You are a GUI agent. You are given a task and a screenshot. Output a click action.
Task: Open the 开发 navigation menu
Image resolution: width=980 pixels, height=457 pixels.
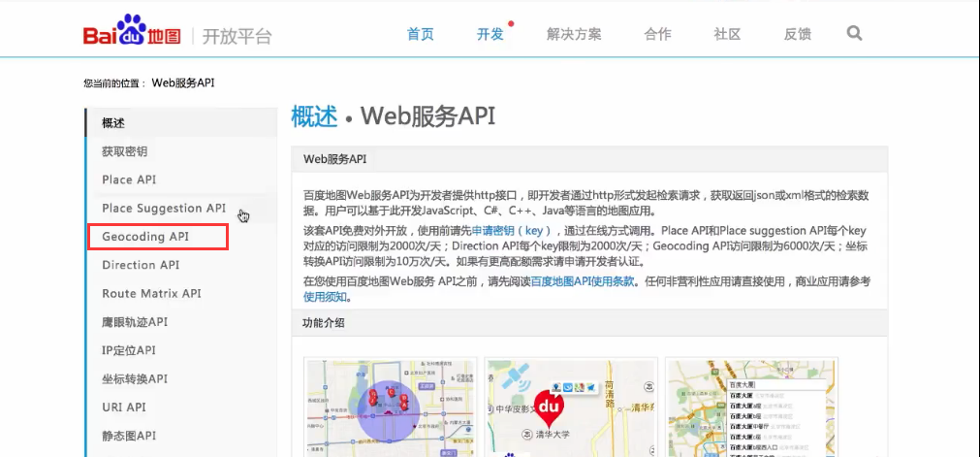(x=490, y=34)
